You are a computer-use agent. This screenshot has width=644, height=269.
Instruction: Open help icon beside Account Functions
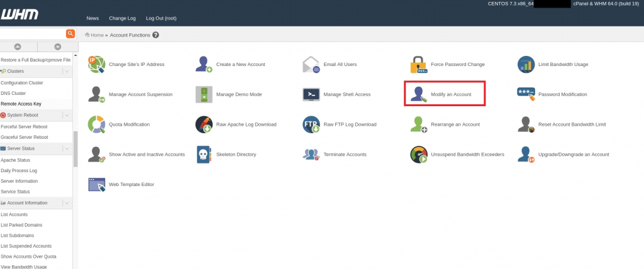pos(156,35)
